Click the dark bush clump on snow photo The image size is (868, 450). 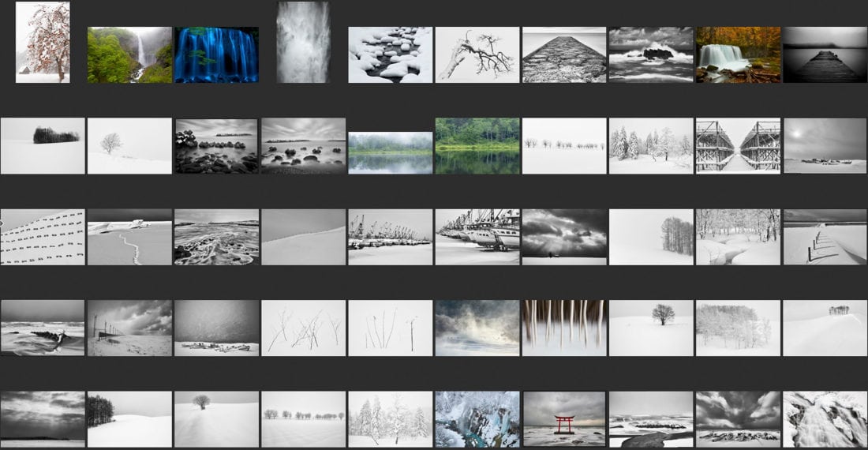tap(43, 146)
